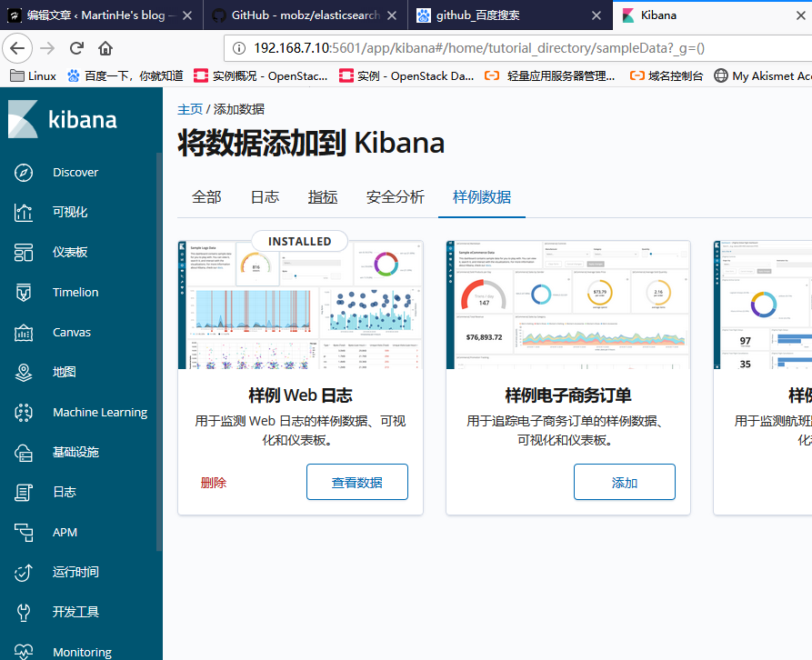The height and width of the screenshot is (660, 812).
Task: Open the APM sidebar icon
Action: 25,533
